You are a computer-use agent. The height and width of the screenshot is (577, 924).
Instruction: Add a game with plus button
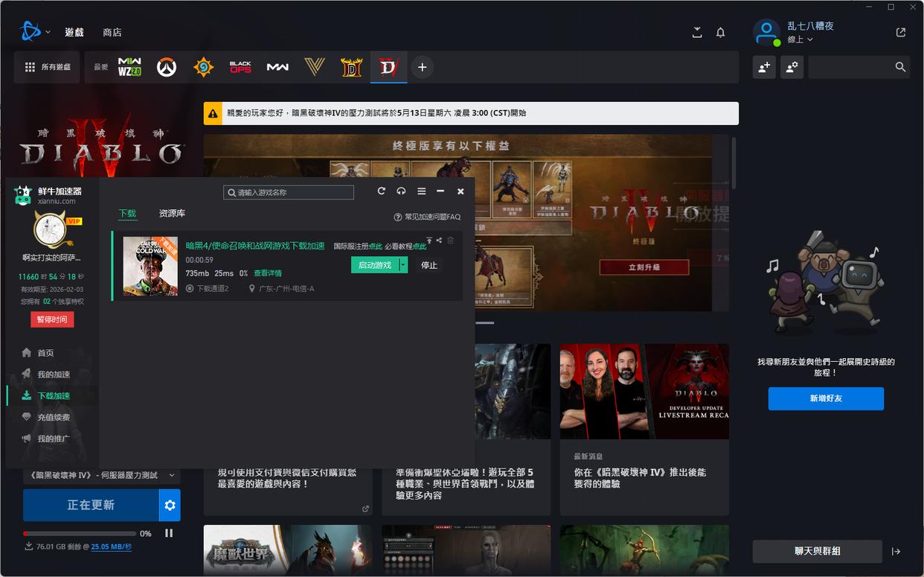pyautogui.click(x=422, y=67)
